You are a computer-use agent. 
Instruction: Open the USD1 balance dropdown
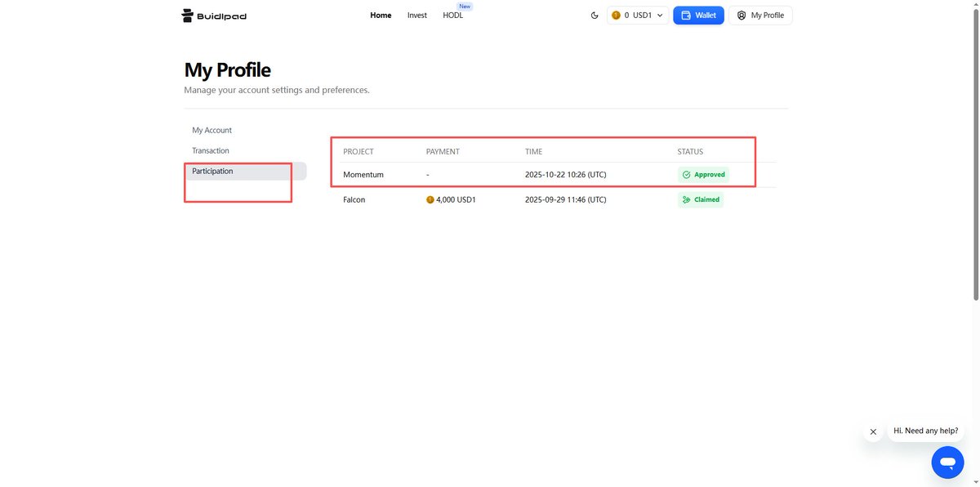(638, 16)
